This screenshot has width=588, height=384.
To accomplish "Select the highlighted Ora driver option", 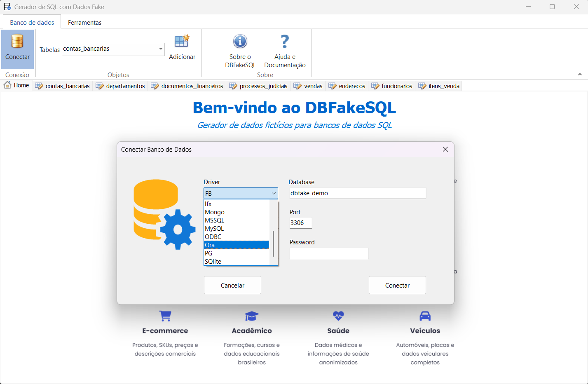I will click(x=237, y=245).
